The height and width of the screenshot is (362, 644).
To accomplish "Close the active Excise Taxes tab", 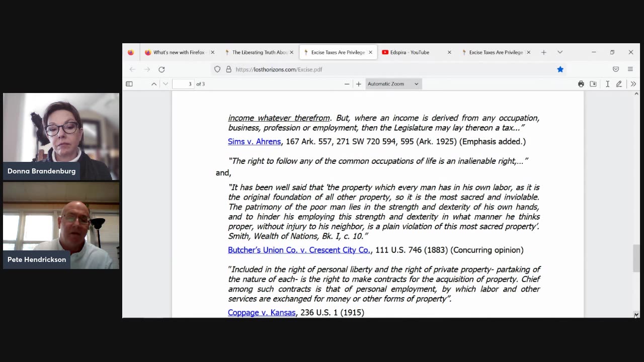I will click(x=370, y=52).
